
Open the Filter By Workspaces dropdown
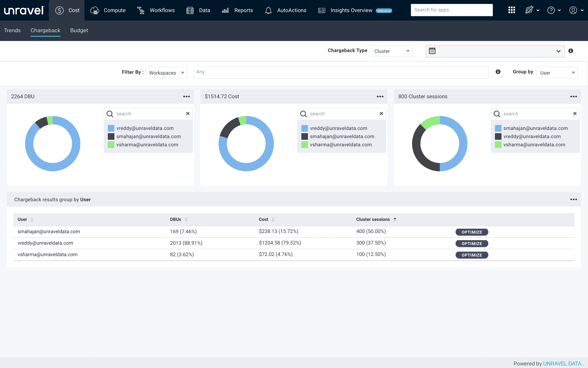166,73
